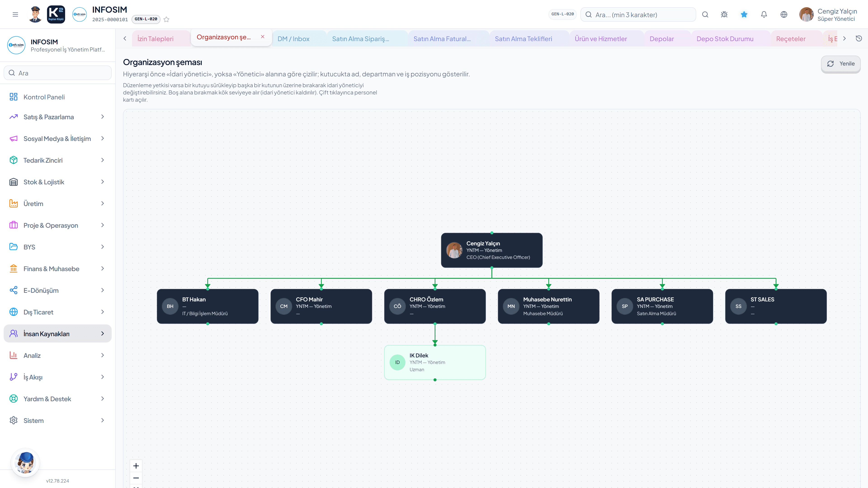The width and height of the screenshot is (868, 488).
Task: Select BT Hakan org chart node
Action: [x=208, y=306]
